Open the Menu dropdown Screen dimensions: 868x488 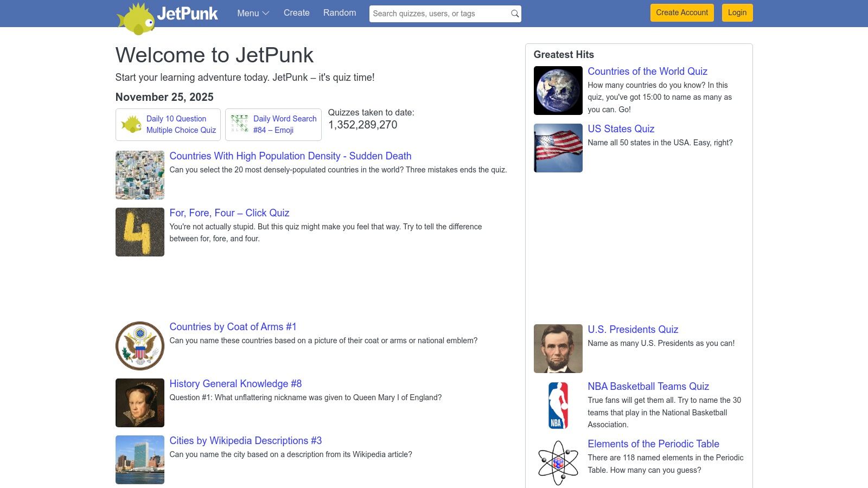pos(252,13)
